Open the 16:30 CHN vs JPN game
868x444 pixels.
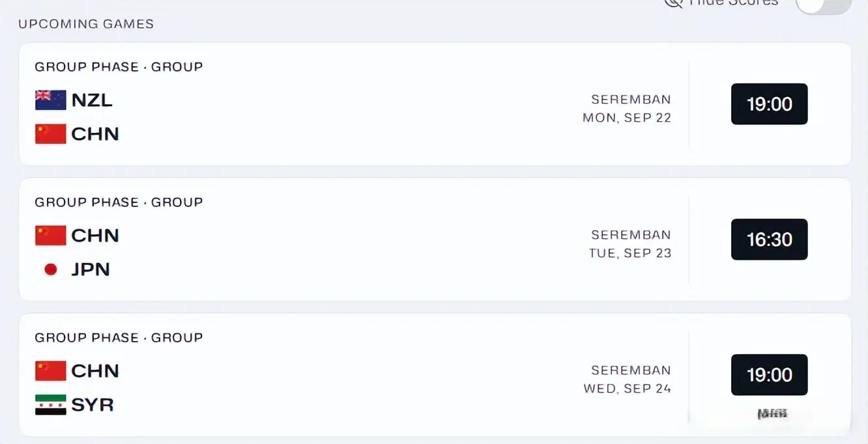(769, 240)
